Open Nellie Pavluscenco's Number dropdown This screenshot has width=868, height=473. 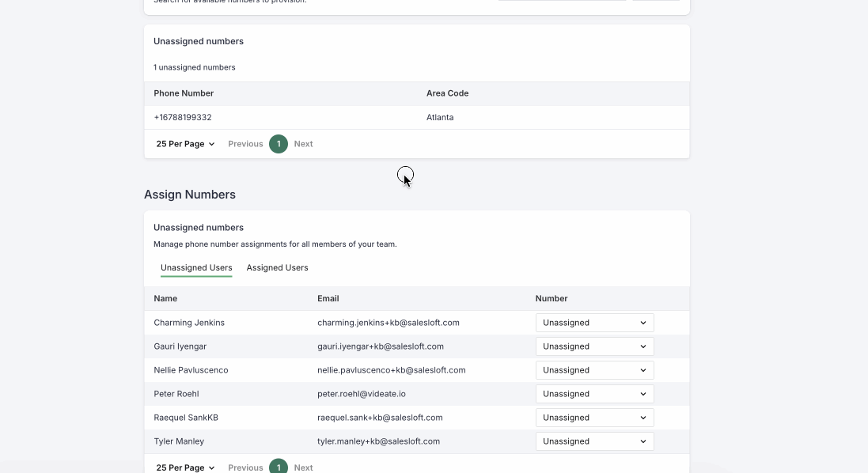(593, 369)
